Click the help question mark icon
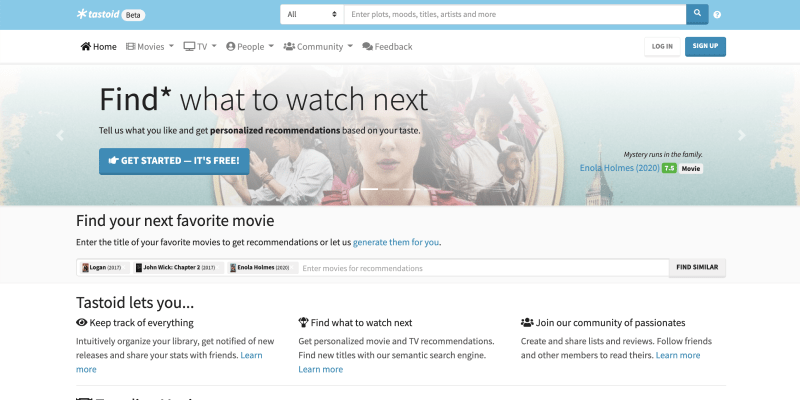Viewport: 800px width, 400px height. pos(717,15)
